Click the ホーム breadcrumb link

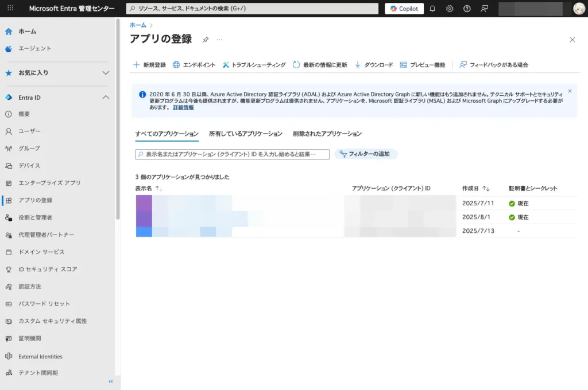pos(138,25)
